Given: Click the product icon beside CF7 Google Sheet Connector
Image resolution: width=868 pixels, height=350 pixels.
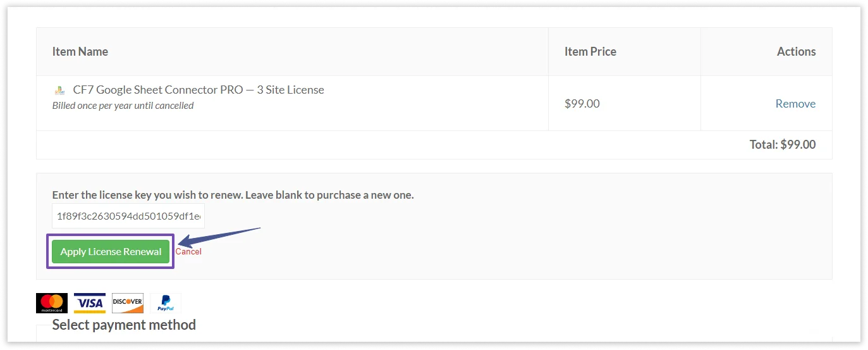Looking at the screenshot, I should 60,91.
